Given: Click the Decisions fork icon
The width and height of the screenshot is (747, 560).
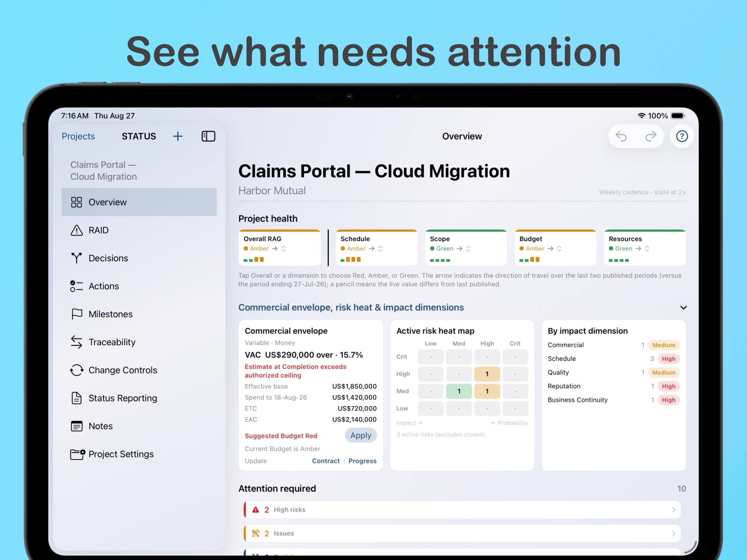Looking at the screenshot, I should pyautogui.click(x=77, y=258).
